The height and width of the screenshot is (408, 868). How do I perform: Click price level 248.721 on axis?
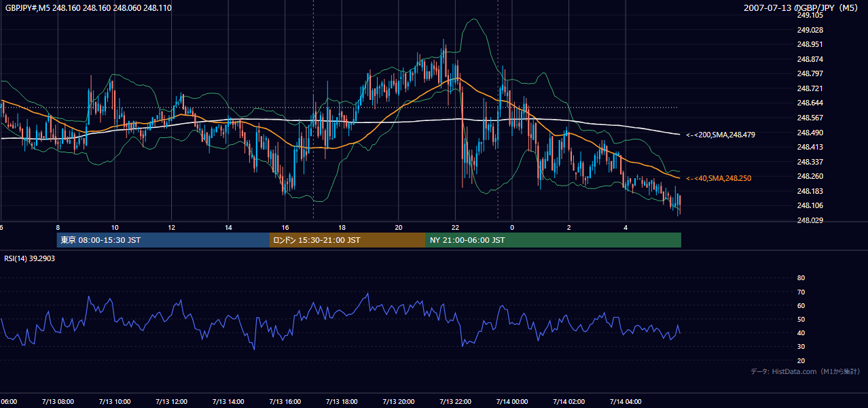810,88
